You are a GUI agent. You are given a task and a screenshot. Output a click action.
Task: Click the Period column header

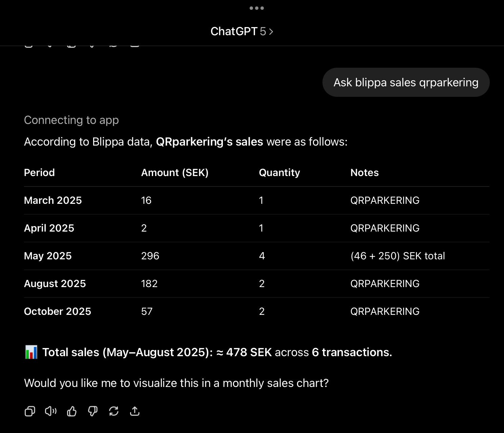[x=39, y=173]
